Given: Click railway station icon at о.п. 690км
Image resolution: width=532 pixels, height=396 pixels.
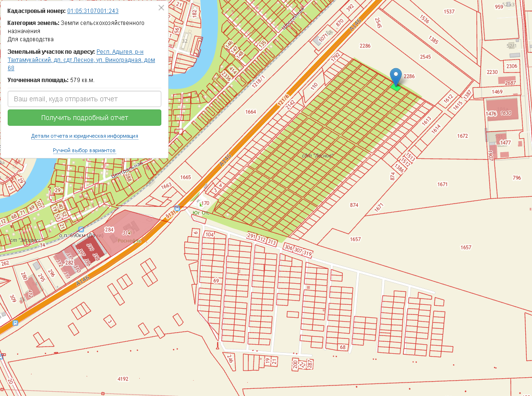Looking at the screenshot, I should point(81,229).
